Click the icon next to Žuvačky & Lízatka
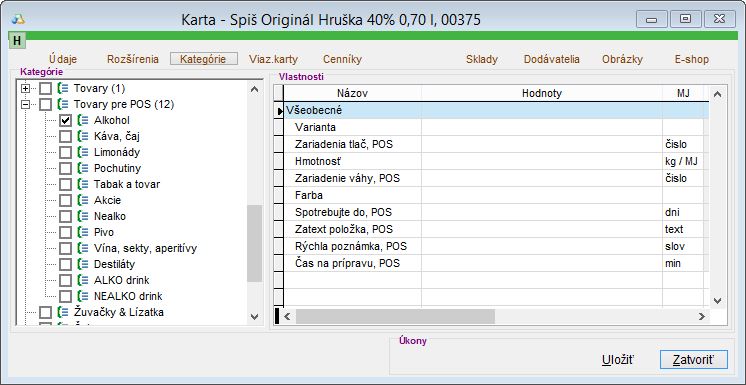Viewport: 746px width, 385px height. (x=63, y=312)
